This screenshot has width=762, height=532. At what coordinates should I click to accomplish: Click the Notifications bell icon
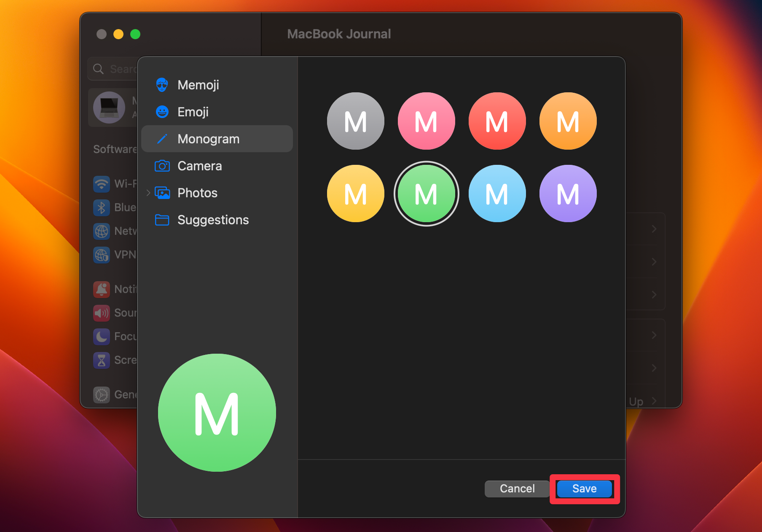click(x=101, y=289)
